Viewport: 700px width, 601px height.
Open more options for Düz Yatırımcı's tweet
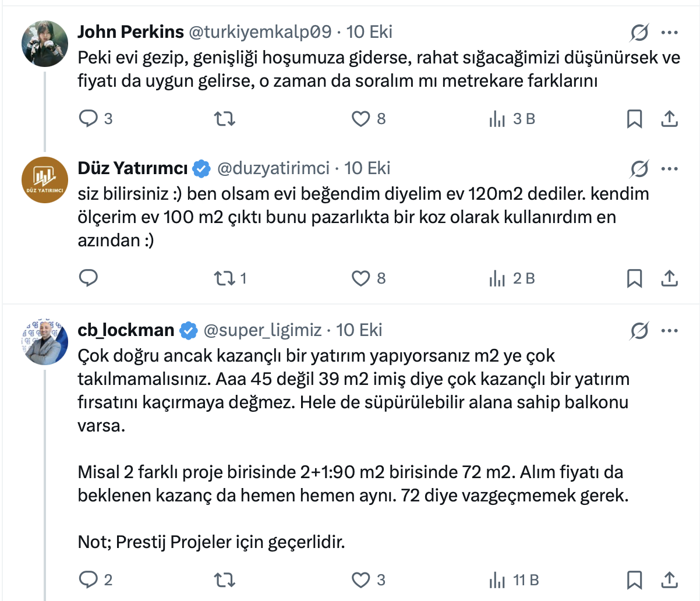pos(670,169)
